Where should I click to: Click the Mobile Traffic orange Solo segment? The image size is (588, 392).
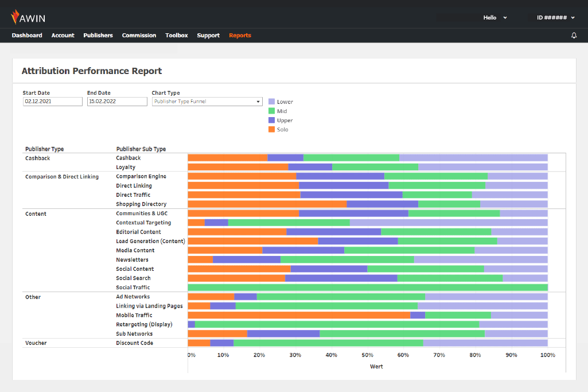click(298, 315)
